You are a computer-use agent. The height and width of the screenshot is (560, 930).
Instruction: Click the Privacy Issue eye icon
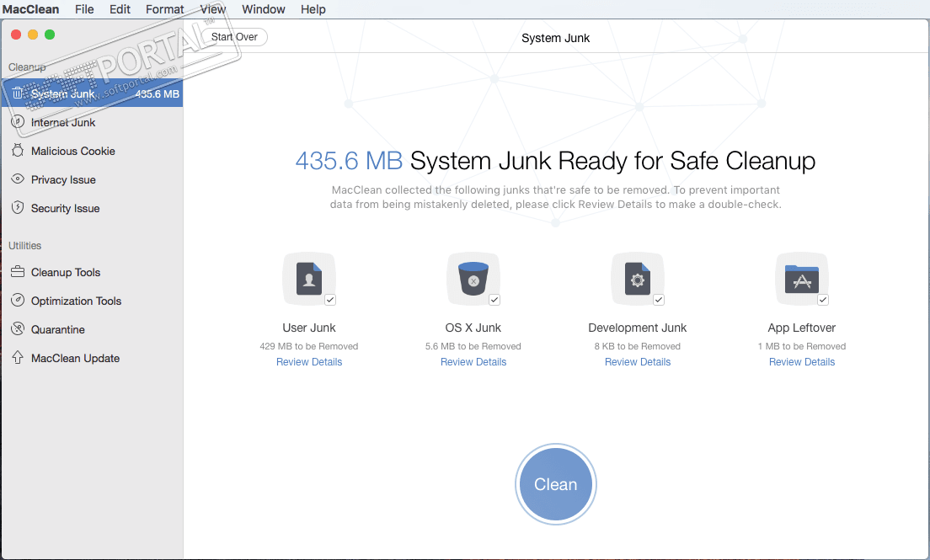[18, 179]
